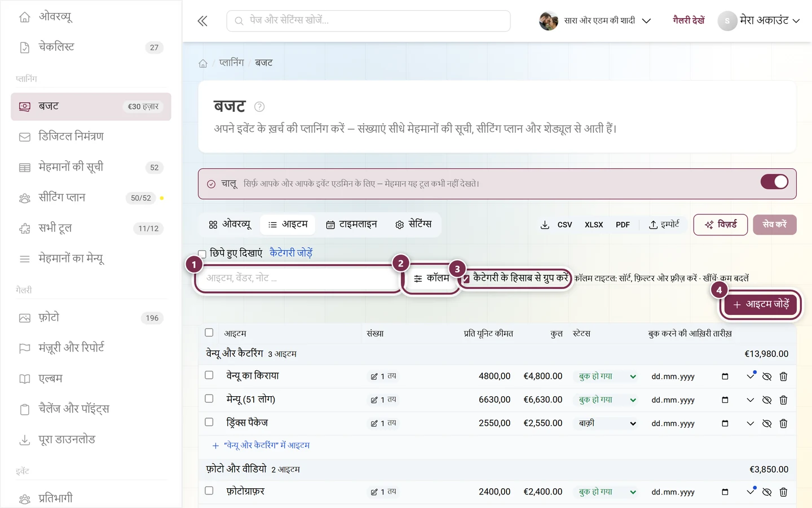Viewport: 812px width, 508px height.
Task: Expand the ड्रिंक्स पैकेज row details
Action: tap(751, 423)
